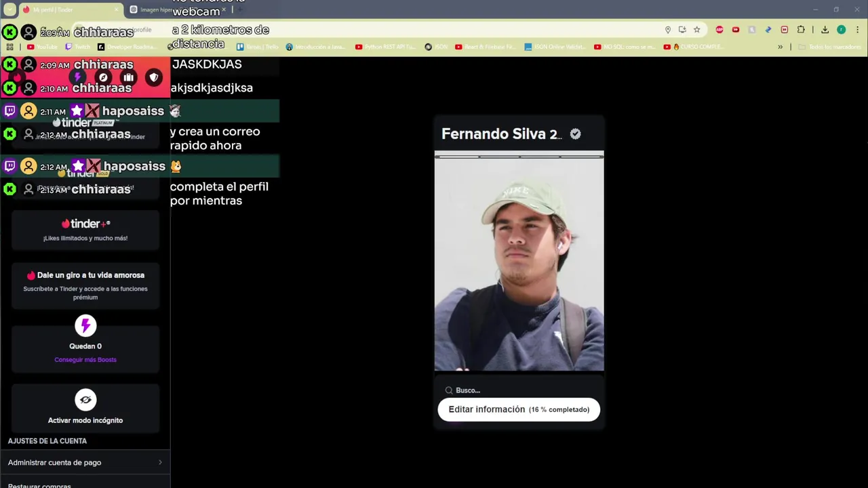868x488 pixels.
Task: Click the incognito eye icon
Action: pyautogui.click(x=85, y=400)
